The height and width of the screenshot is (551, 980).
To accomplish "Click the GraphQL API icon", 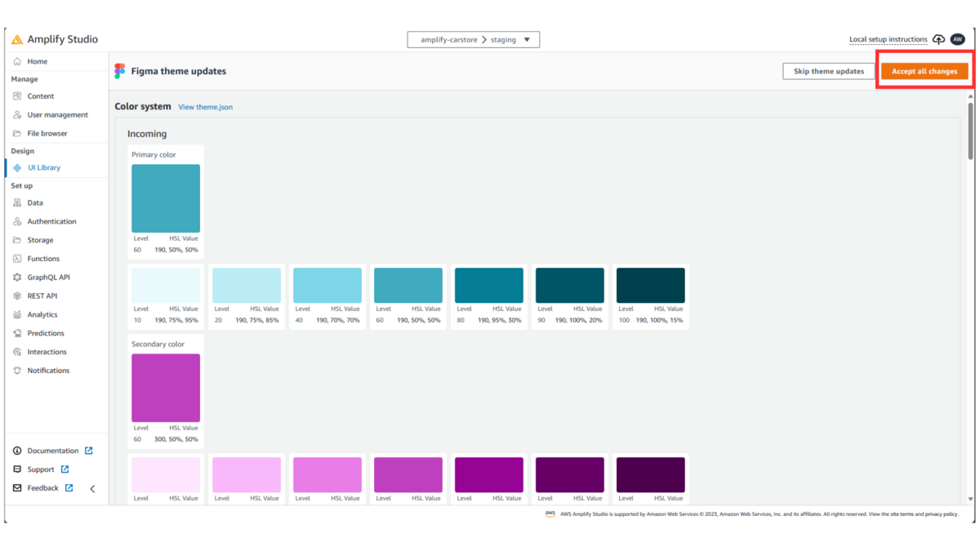I will coord(17,278).
